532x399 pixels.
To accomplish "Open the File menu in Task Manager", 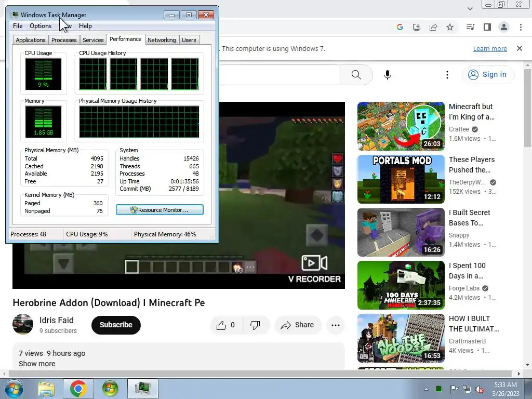I will pyautogui.click(x=18, y=26).
